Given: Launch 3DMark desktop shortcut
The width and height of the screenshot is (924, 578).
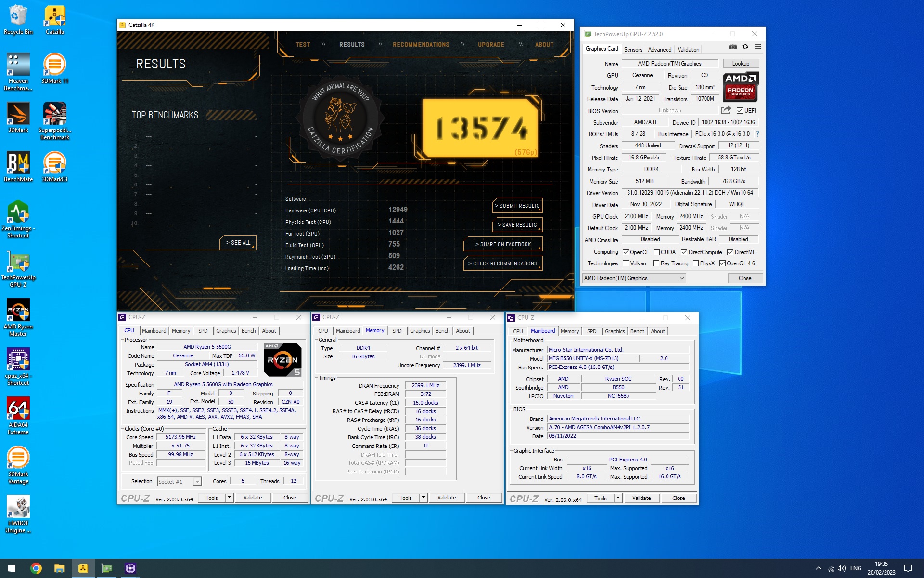Looking at the screenshot, I should (18, 118).
